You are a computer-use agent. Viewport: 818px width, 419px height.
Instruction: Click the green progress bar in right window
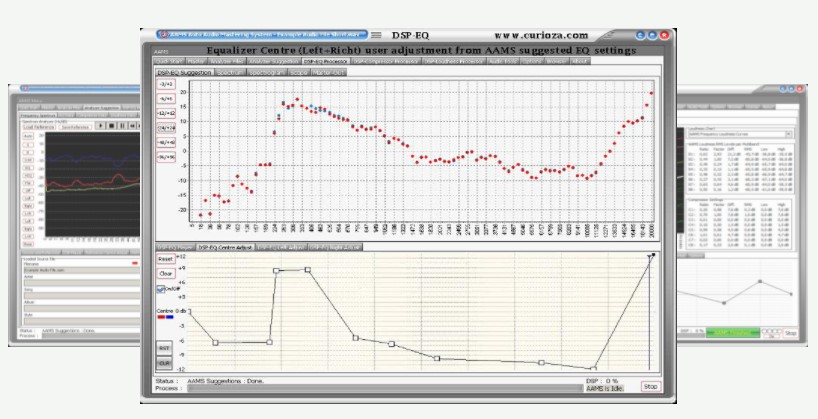point(732,332)
